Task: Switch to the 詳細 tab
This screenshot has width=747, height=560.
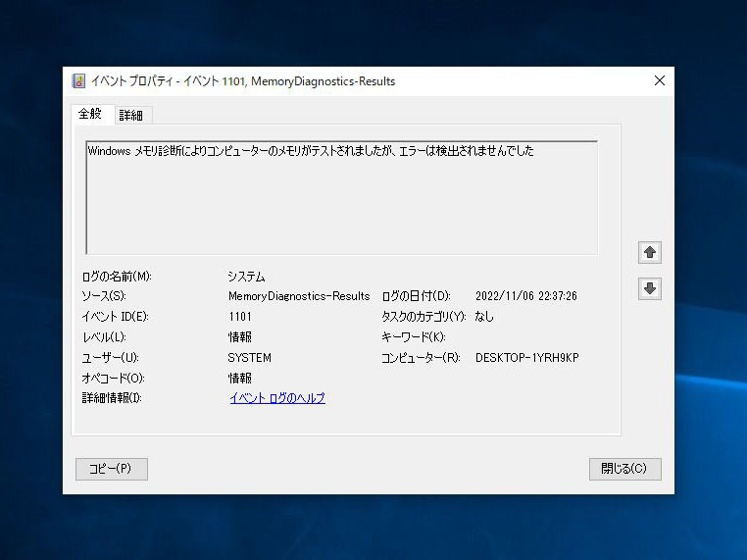Action: (131, 116)
